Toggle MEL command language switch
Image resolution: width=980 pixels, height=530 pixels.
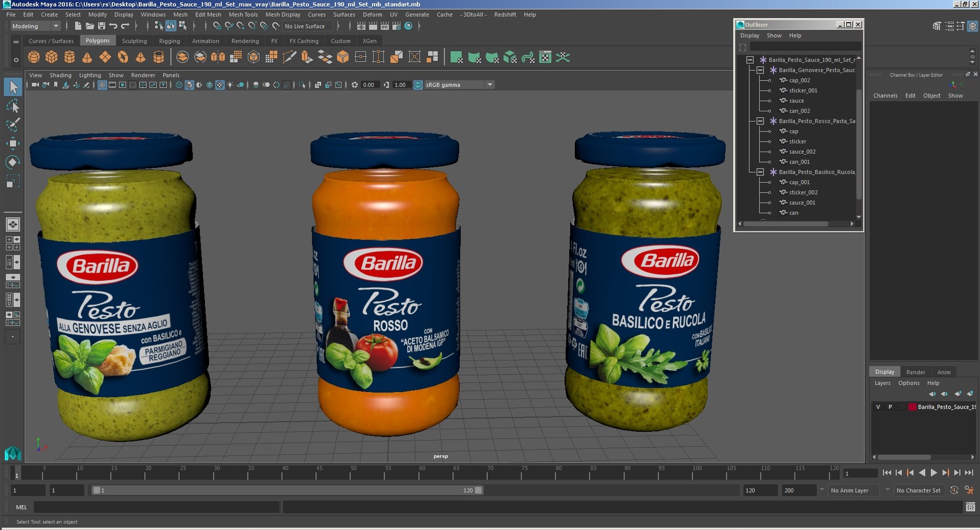point(21,507)
